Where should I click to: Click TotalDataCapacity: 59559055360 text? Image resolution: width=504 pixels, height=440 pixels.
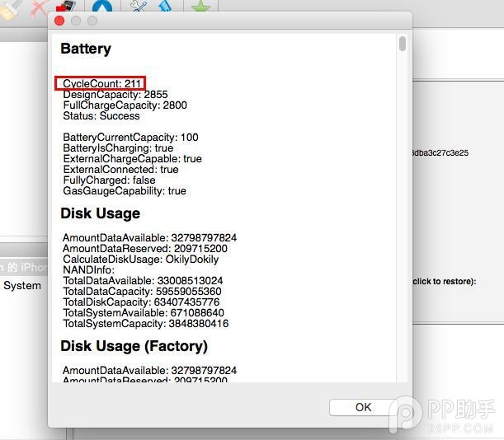click(142, 292)
